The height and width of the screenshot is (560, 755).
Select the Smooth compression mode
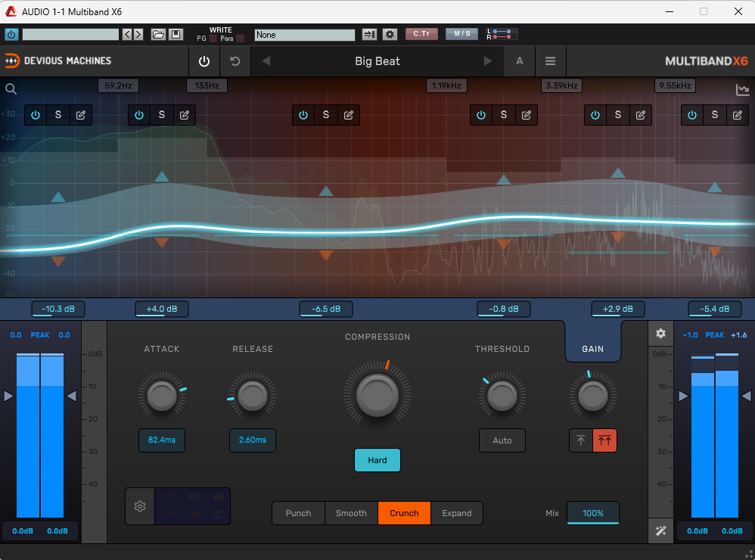351,513
